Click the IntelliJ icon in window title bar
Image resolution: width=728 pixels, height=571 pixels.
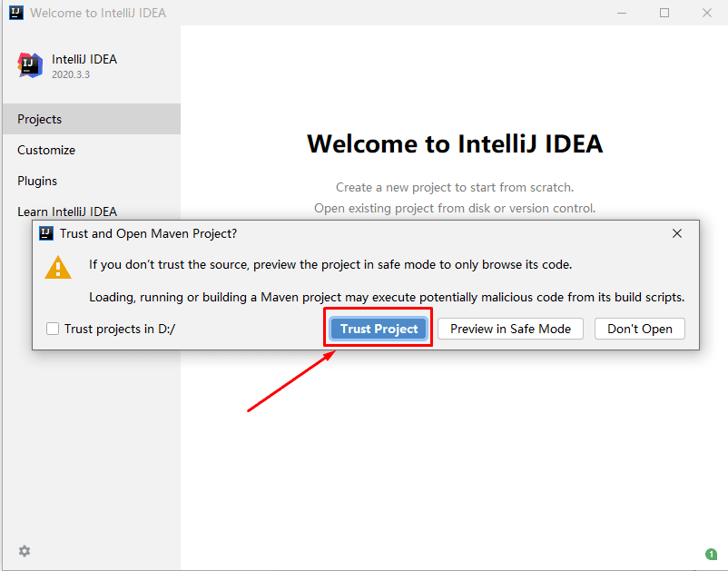[16, 13]
